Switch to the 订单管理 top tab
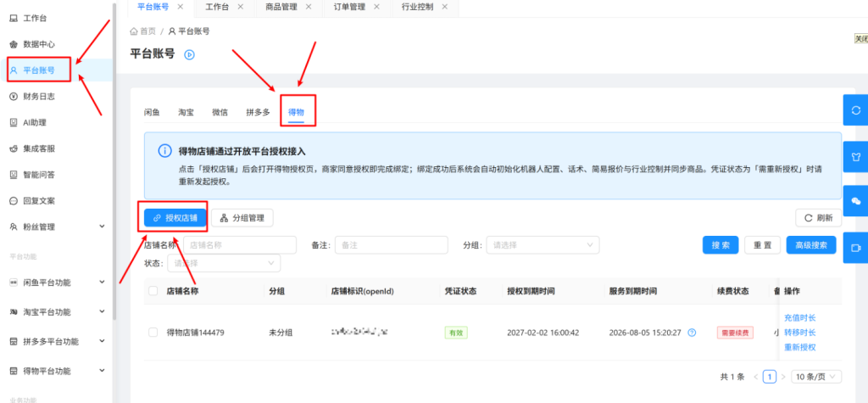Viewport: 868px width, 403px height. [349, 7]
